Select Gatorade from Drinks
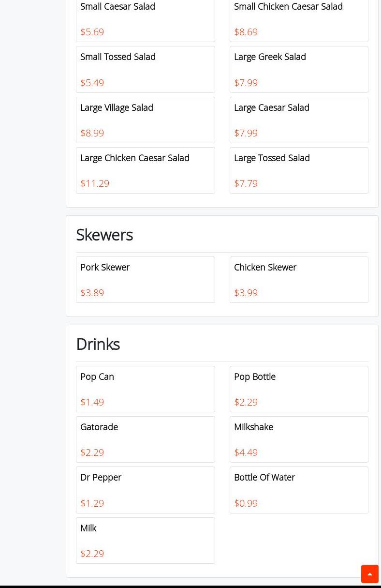The width and height of the screenshot is (381, 588). coord(145,439)
